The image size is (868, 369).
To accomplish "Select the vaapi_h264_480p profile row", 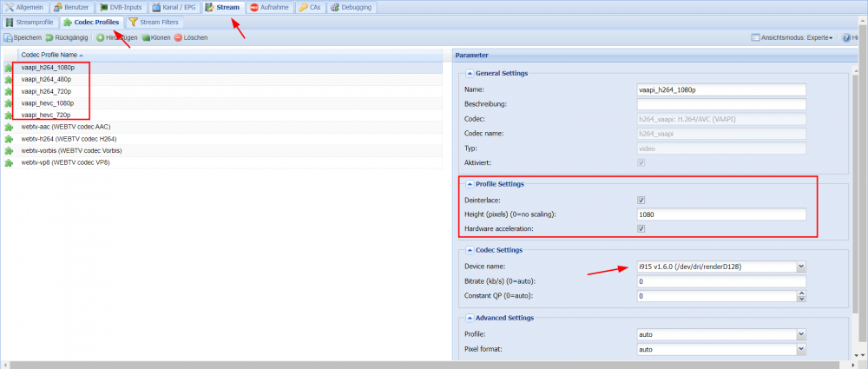I will tap(221, 79).
